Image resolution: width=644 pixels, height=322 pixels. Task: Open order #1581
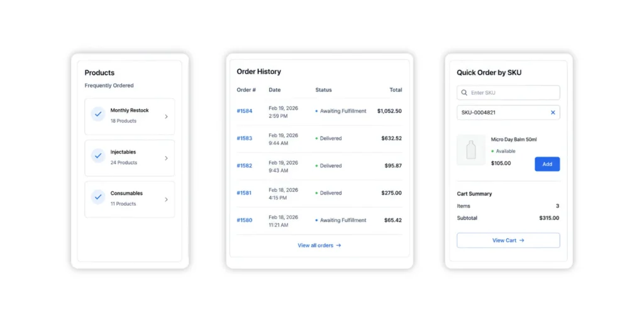pyautogui.click(x=244, y=193)
